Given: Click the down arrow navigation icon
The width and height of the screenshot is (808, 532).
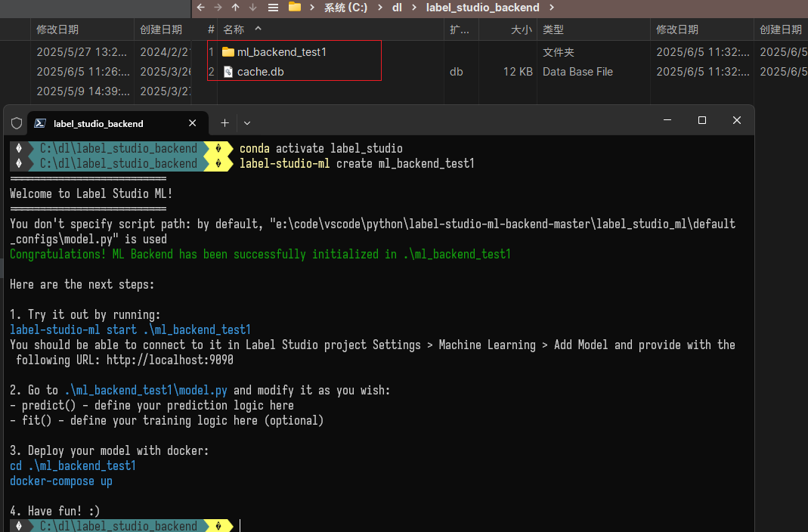Looking at the screenshot, I should 252,8.
